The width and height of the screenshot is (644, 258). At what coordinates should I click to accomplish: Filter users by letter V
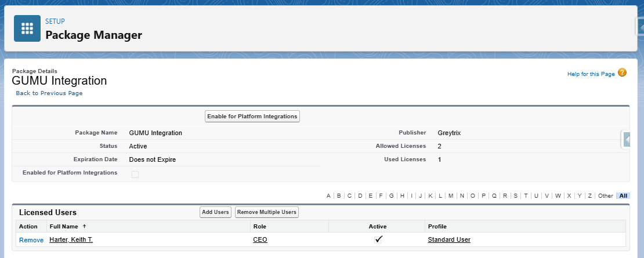pos(547,195)
